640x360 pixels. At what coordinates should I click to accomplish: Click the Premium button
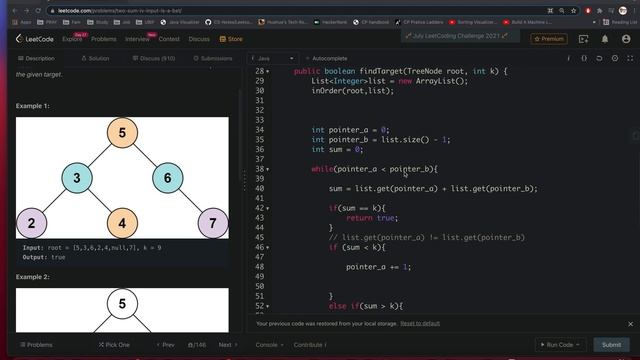point(549,39)
